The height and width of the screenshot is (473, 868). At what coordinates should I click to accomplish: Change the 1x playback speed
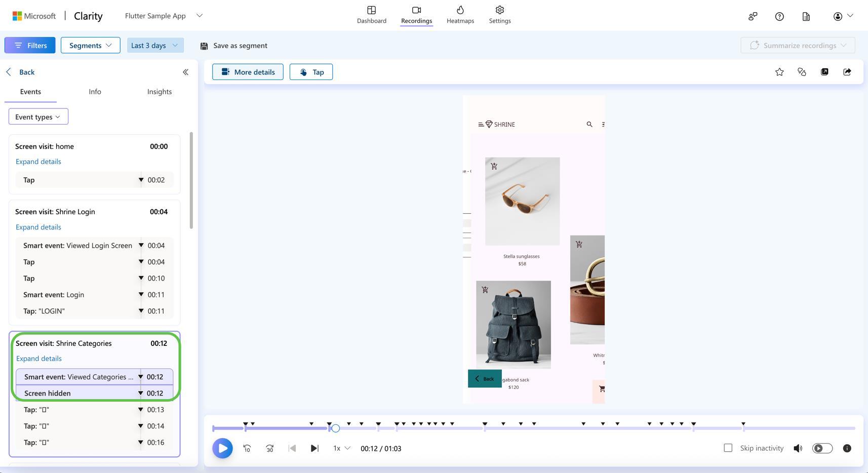[x=342, y=448]
